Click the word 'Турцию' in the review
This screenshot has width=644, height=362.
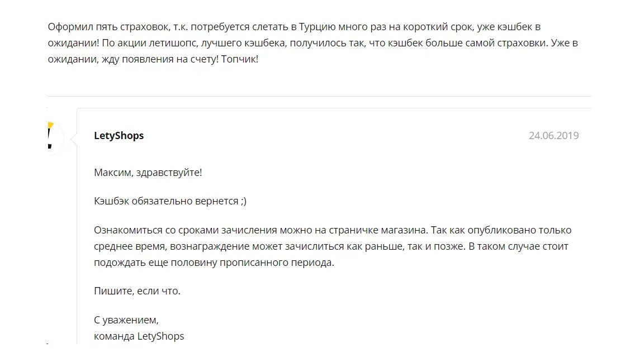(317, 27)
